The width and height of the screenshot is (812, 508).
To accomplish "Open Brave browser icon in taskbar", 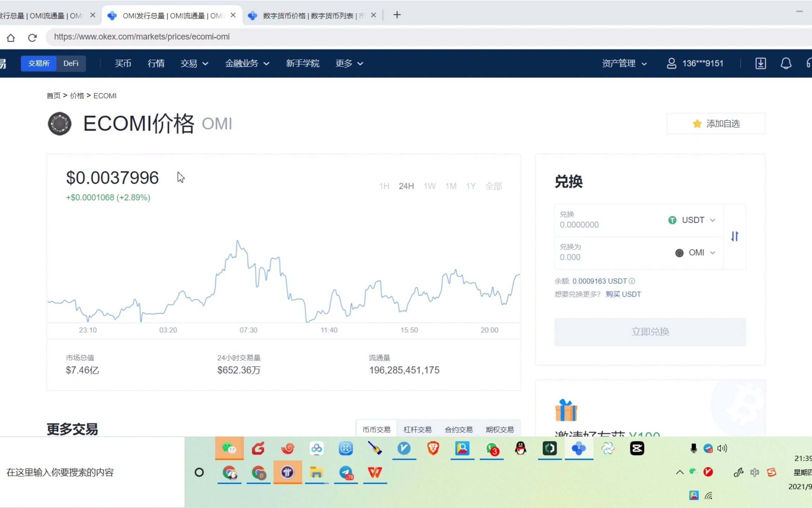I will 433,448.
